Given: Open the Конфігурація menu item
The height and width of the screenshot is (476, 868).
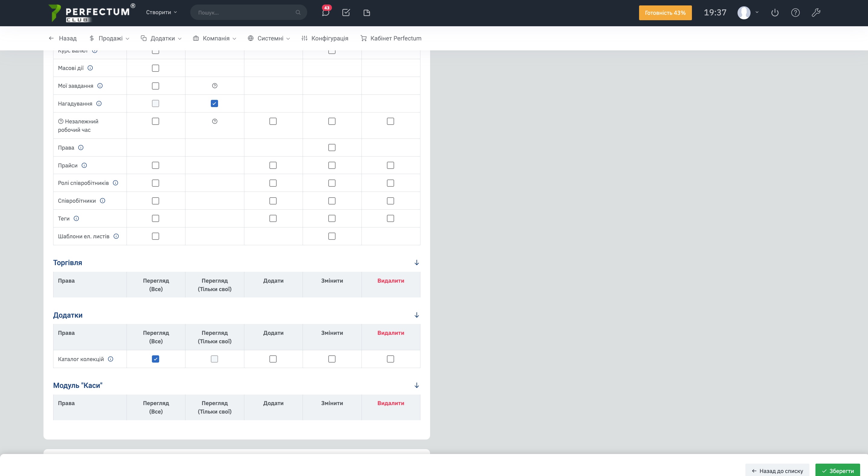Looking at the screenshot, I should 325,38.
